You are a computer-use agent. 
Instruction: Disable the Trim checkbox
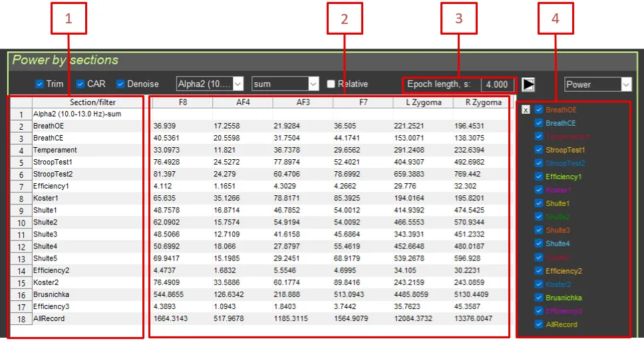coord(40,84)
